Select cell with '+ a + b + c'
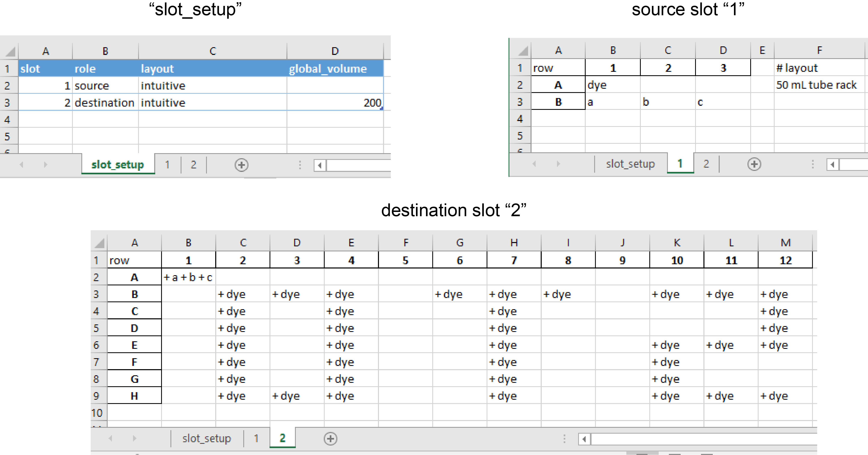This screenshot has width=868, height=455. [188, 277]
